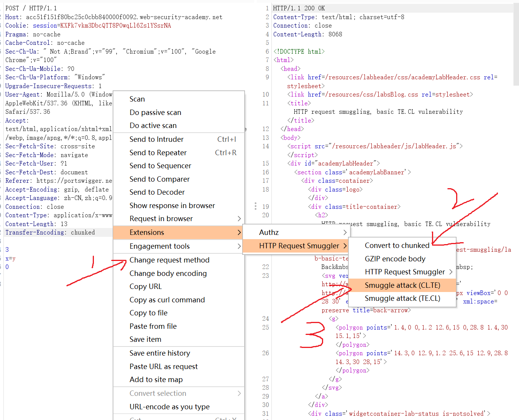Open Convert selection submenu

click(179, 393)
